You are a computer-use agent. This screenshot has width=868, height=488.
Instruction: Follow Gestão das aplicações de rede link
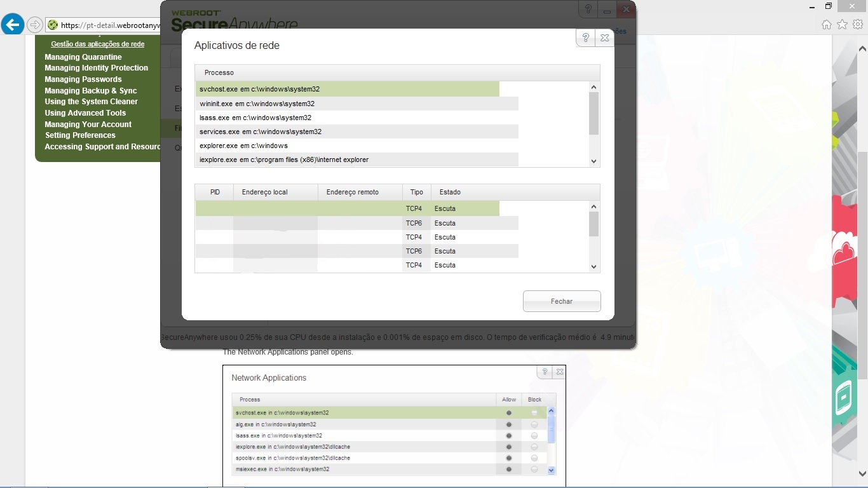(x=98, y=44)
